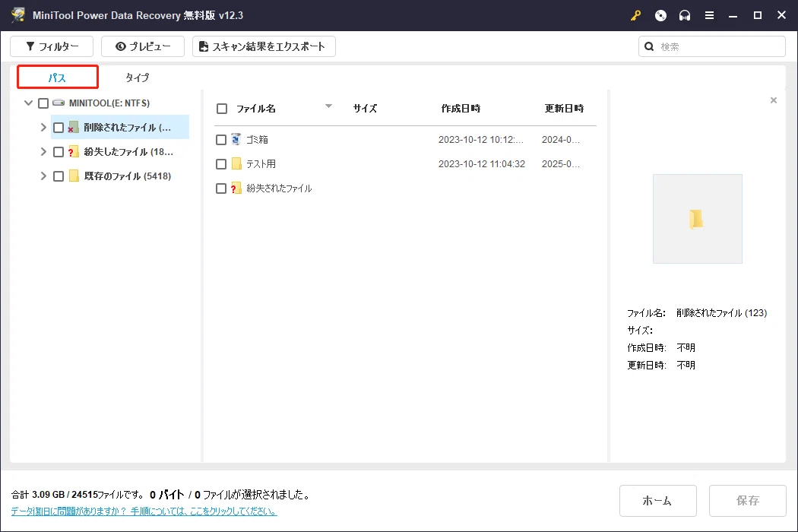Click the 2024-0... modified date cell
798x532 pixels.
point(560,140)
